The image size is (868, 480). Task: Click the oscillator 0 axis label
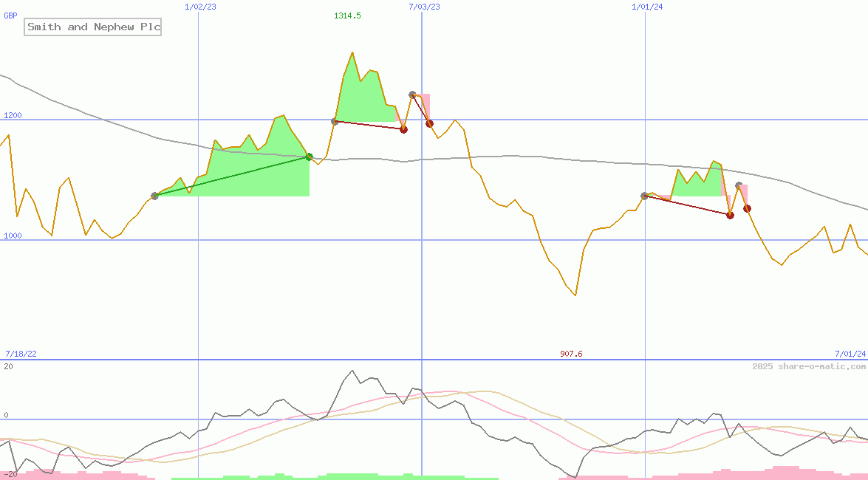click(x=6, y=415)
